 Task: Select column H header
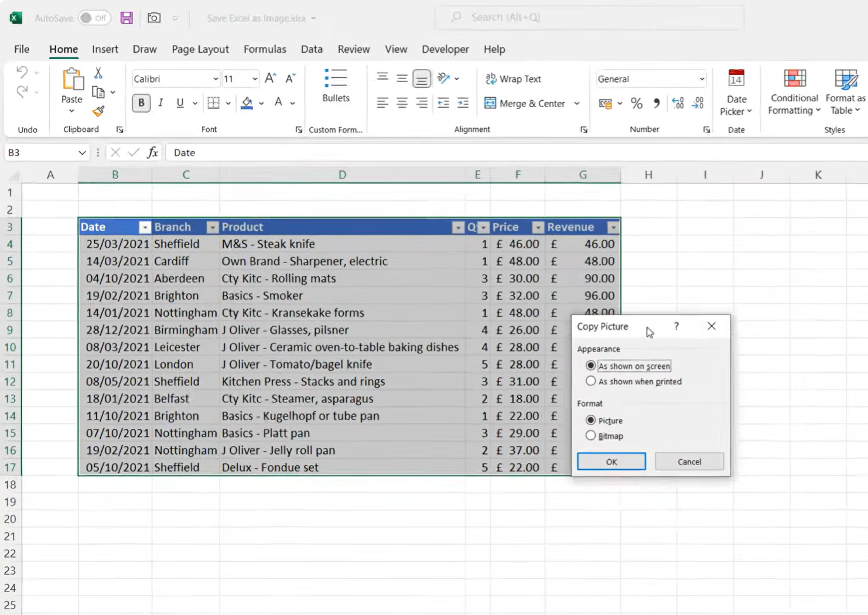click(648, 175)
